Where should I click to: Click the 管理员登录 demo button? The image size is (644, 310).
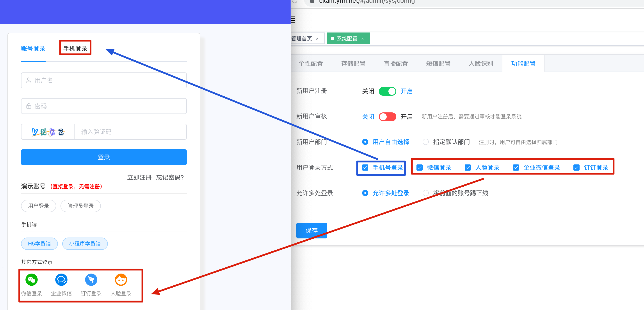pyautogui.click(x=80, y=206)
